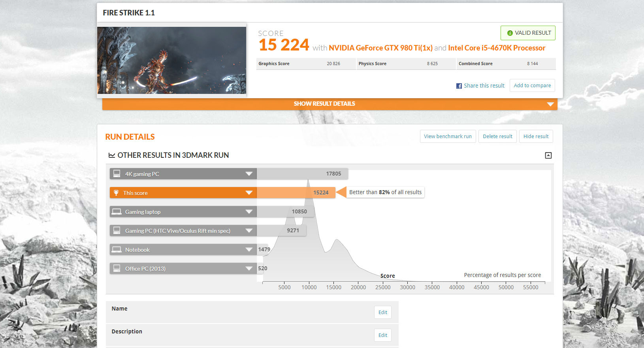Collapse the Other Results in 3DMark Run panel
644x348 pixels.
click(548, 155)
